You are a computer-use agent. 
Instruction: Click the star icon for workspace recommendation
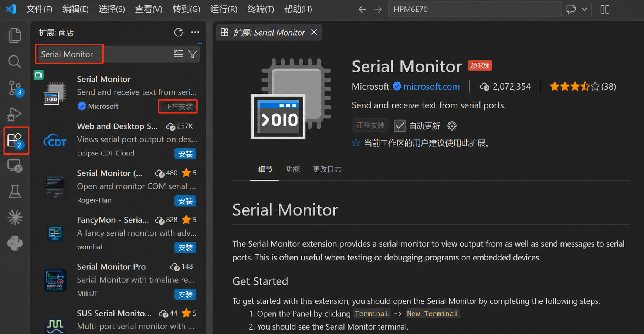356,143
